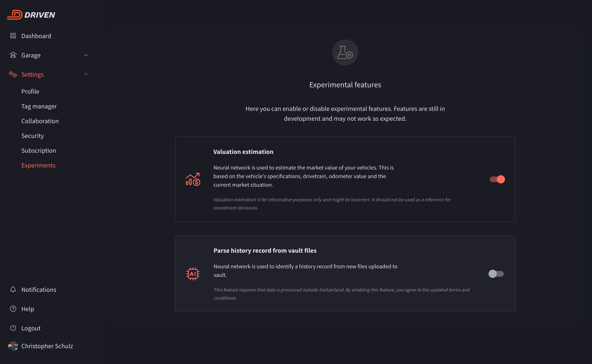Click the Help question mark icon
Screen dimensions: 592x364
click(13, 309)
